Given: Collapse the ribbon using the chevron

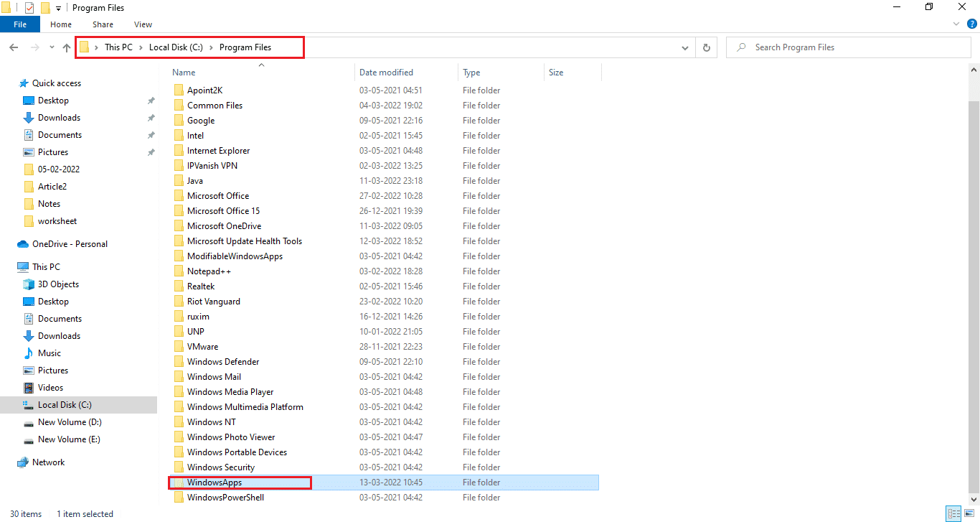Looking at the screenshot, I should pyautogui.click(x=956, y=24).
